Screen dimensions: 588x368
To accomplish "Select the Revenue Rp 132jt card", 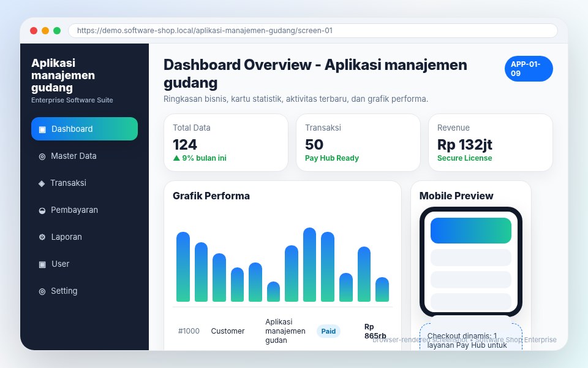I will click(x=491, y=142).
